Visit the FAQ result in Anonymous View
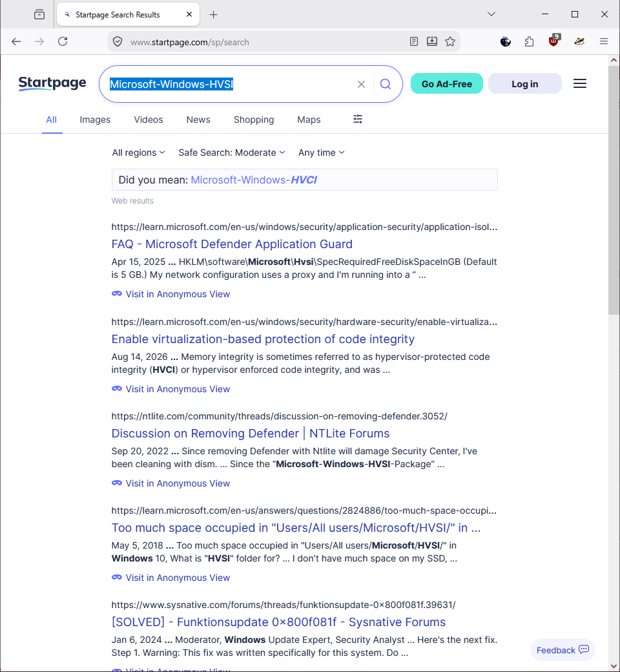The height and width of the screenshot is (672, 620). tap(171, 294)
